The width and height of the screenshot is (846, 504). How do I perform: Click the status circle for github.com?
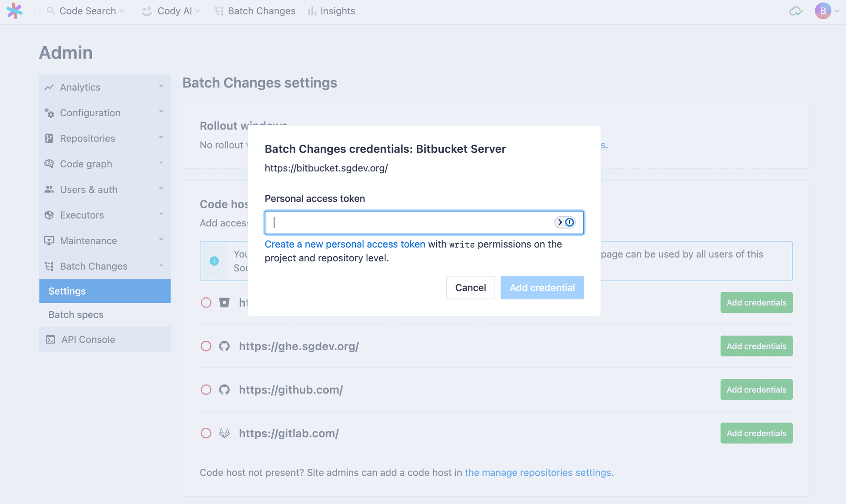[x=206, y=390]
